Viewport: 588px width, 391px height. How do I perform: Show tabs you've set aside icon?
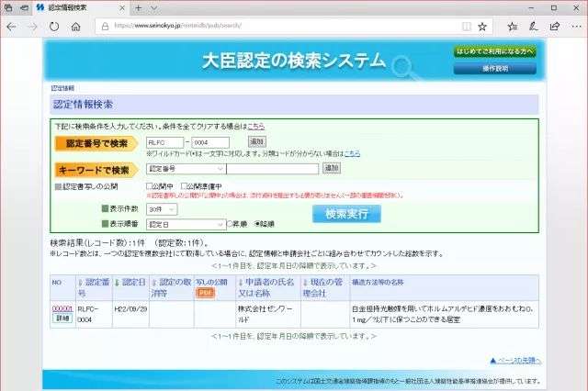coord(8,7)
